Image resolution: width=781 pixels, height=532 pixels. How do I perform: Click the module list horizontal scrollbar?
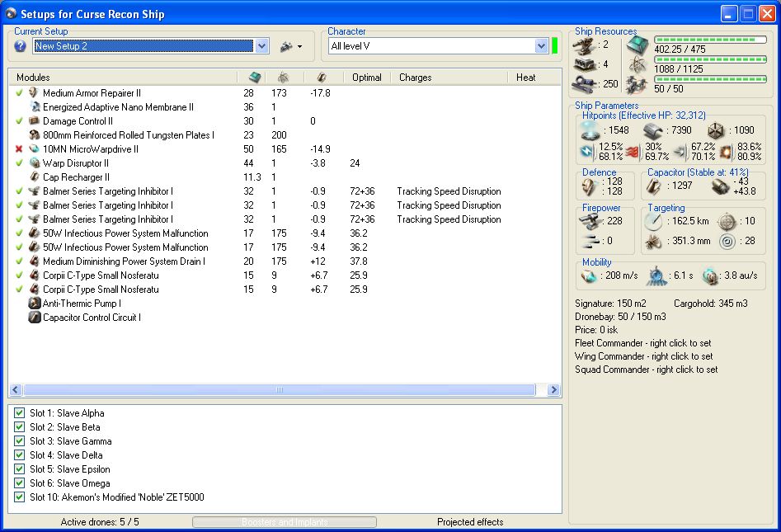pos(279,389)
